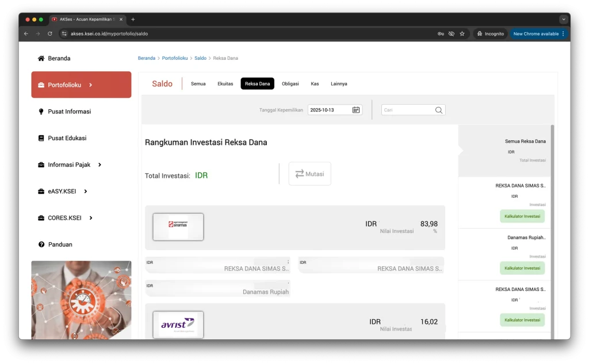Bookmark this page using star icon
589x364 pixels.
(x=462, y=34)
